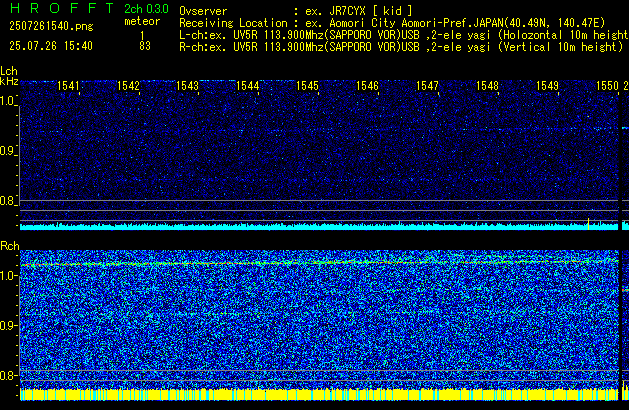Click the meteor label
Image resolution: width=629 pixels, height=410 pixels.
(x=142, y=21)
